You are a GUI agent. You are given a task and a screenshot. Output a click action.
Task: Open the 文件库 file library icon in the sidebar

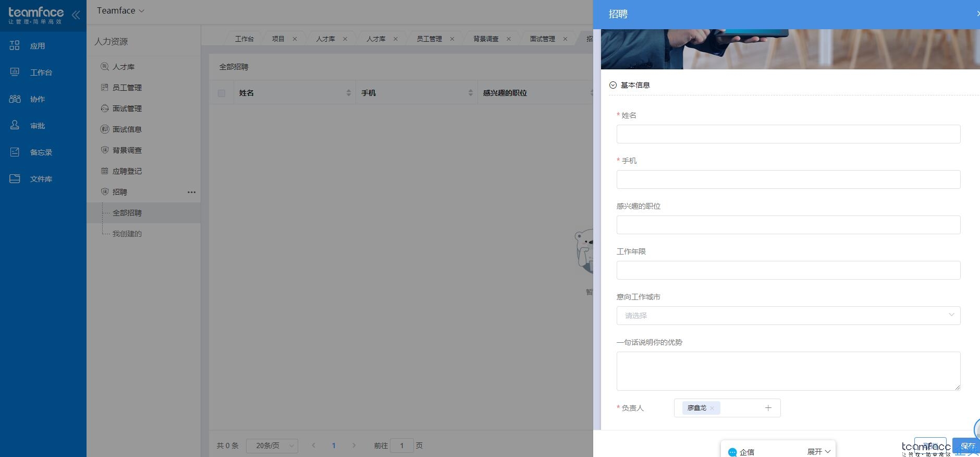click(x=15, y=178)
